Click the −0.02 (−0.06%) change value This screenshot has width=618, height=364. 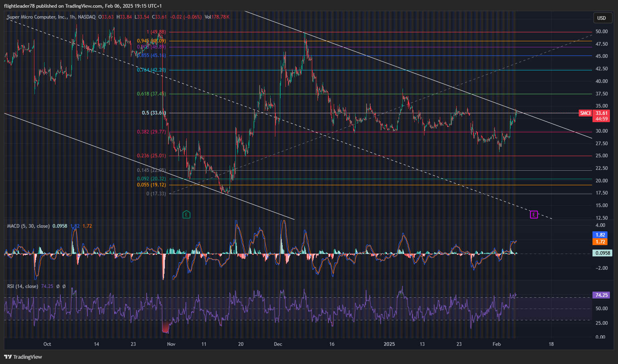(x=185, y=17)
